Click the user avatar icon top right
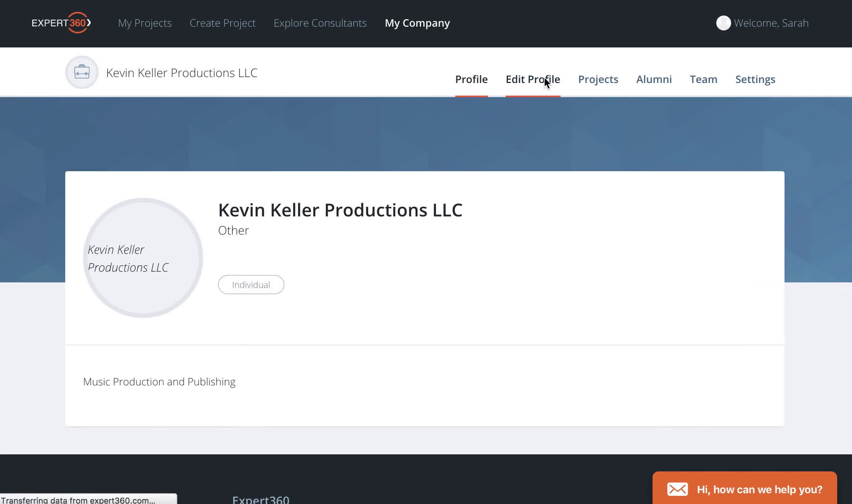 coord(724,22)
